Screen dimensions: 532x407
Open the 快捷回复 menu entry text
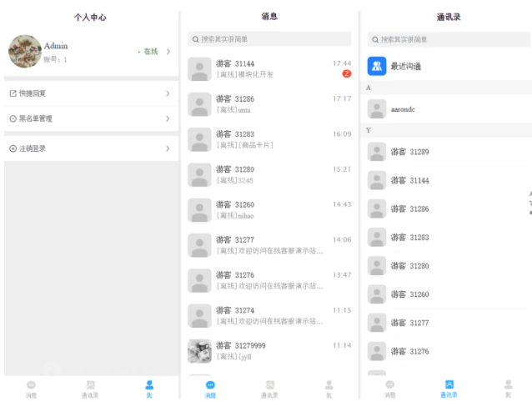pos(33,93)
